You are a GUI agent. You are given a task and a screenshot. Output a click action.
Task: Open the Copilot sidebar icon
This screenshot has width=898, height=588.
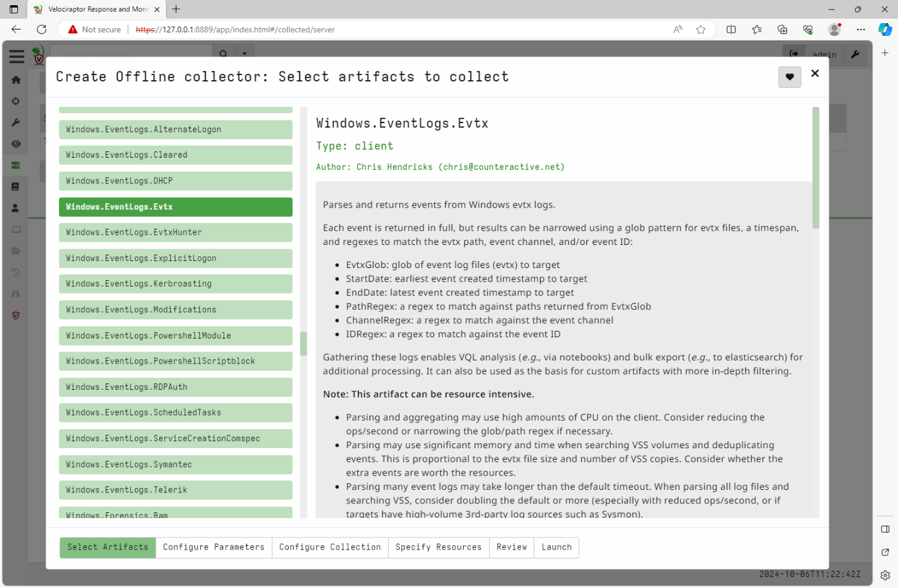tap(885, 29)
